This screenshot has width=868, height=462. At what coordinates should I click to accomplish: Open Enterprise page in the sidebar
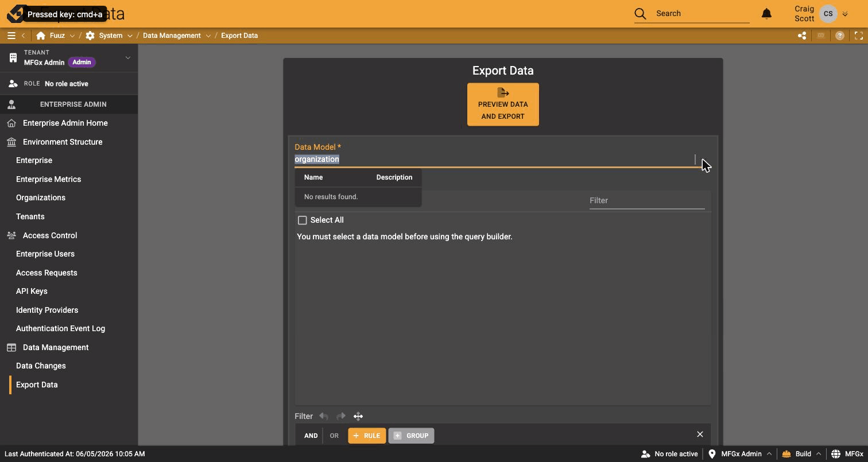click(34, 161)
